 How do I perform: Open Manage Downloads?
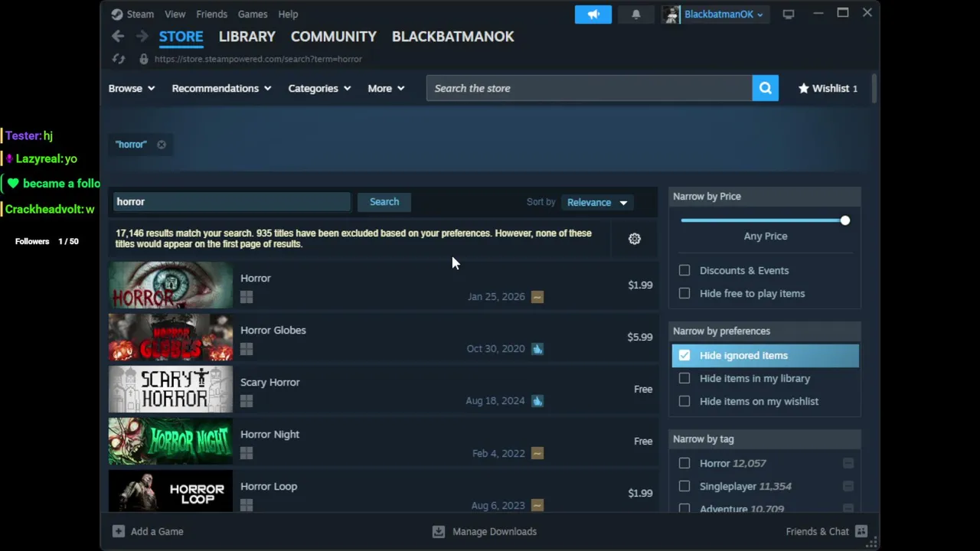[x=485, y=531]
